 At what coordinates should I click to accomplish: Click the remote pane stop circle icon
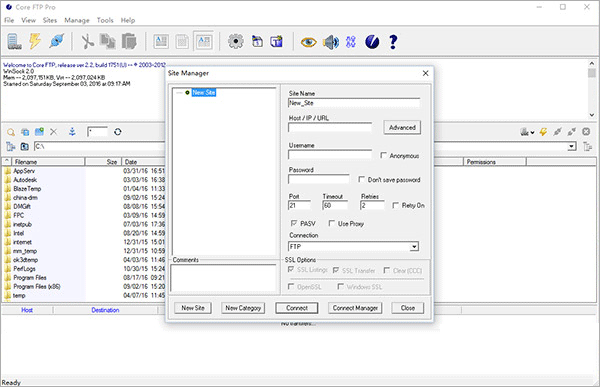(x=586, y=132)
